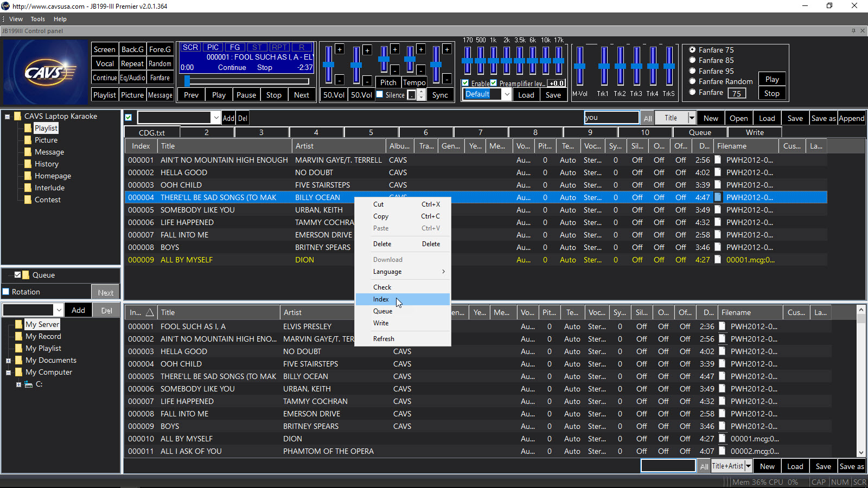Skip to Next track
868x488 pixels.
tap(302, 95)
